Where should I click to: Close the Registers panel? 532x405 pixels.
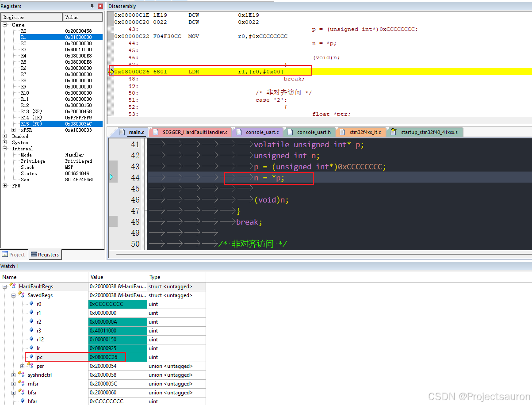click(100, 6)
